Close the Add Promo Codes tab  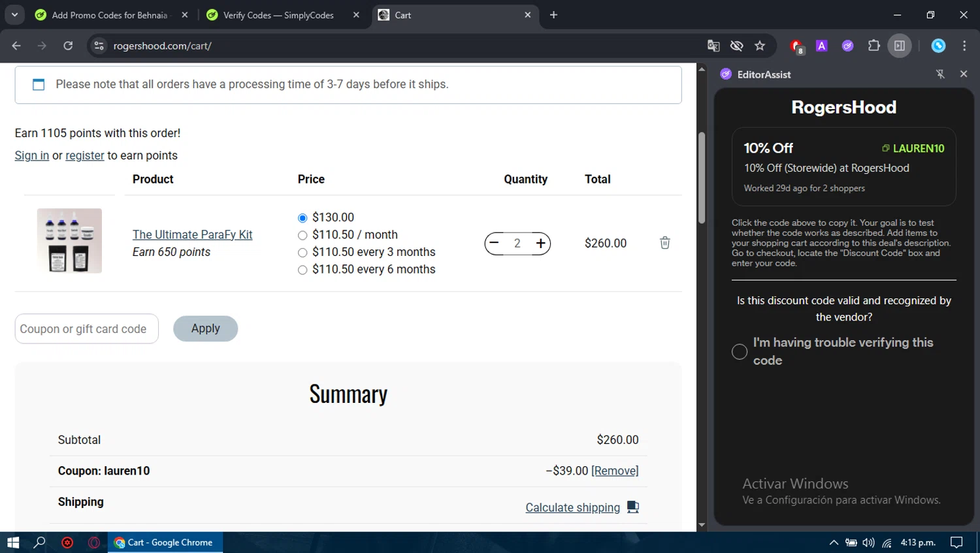click(x=185, y=15)
